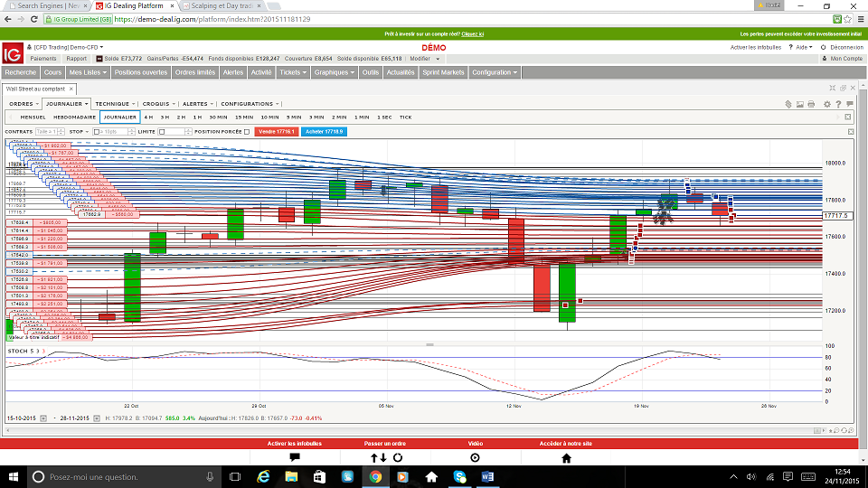Toggle the Stop points checkbox

97,132
